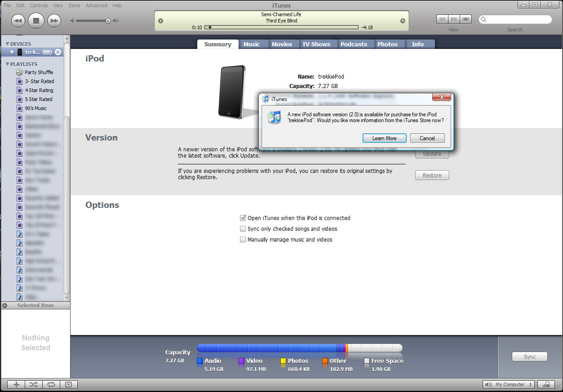Stop the playing song
The height and width of the screenshot is (392, 563).
click(x=36, y=21)
